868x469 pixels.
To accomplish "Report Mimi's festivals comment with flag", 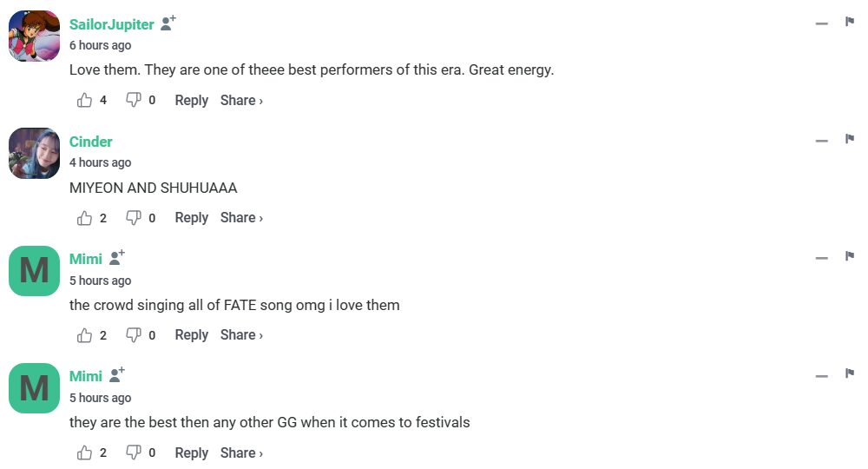I will pyautogui.click(x=850, y=373).
